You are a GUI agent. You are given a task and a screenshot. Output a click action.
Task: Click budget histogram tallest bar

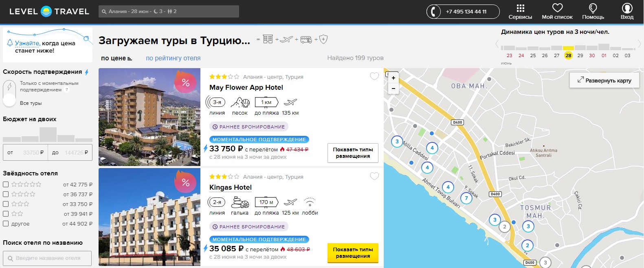48,134
